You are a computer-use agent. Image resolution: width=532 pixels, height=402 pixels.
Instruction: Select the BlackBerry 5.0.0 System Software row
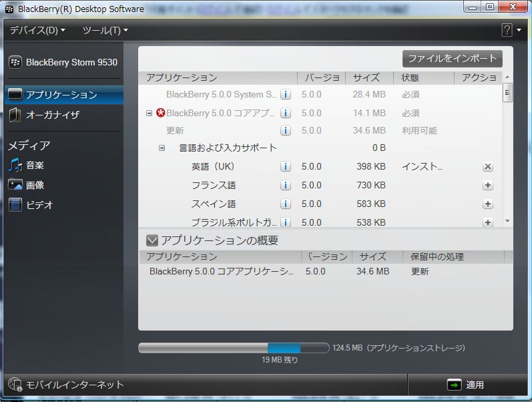coord(320,94)
